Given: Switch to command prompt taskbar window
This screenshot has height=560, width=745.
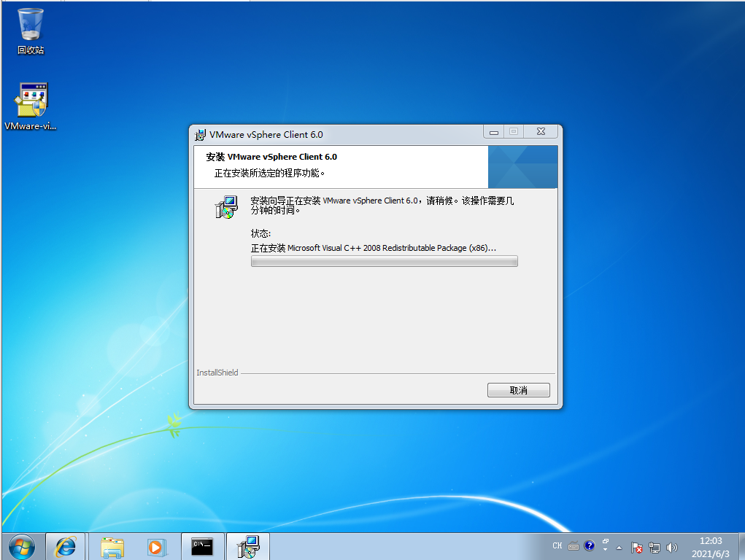Looking at the screenshot, I should [x=202, y=547].
